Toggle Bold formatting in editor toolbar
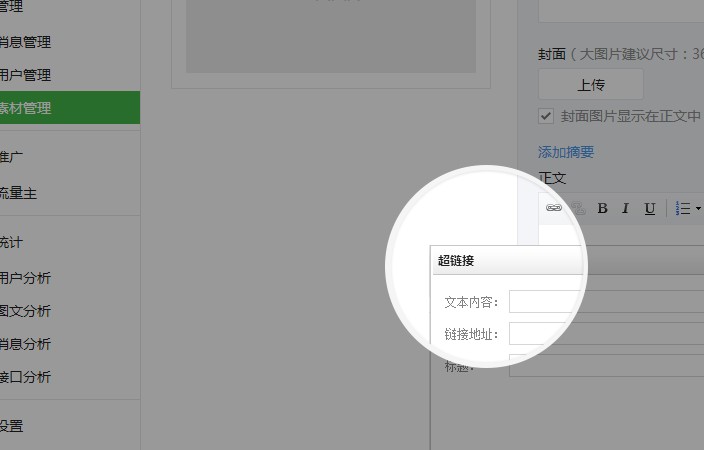This screenshot has width=704, height=450. (x=603, y=208)
